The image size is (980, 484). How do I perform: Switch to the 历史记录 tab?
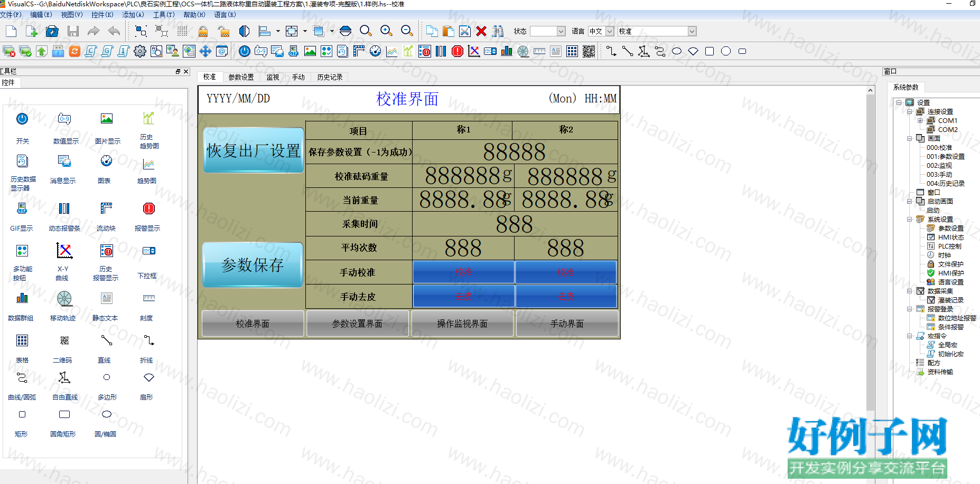pos(330,77)
